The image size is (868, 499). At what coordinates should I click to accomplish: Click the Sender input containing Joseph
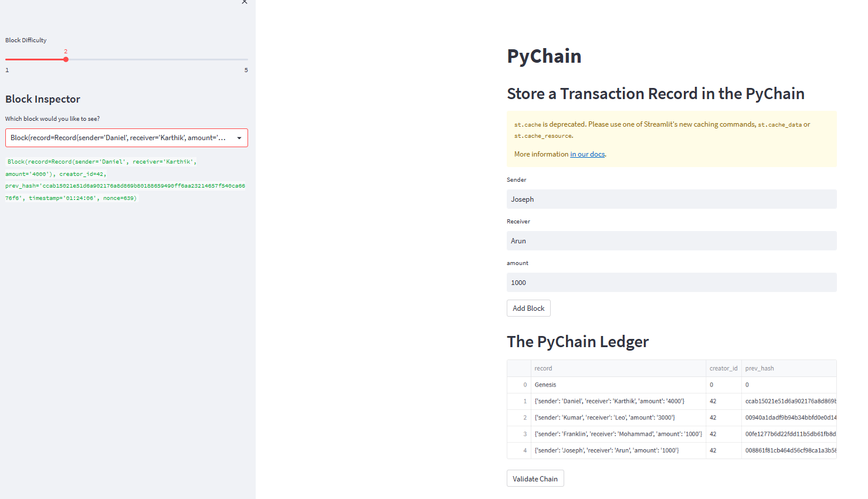672,199
